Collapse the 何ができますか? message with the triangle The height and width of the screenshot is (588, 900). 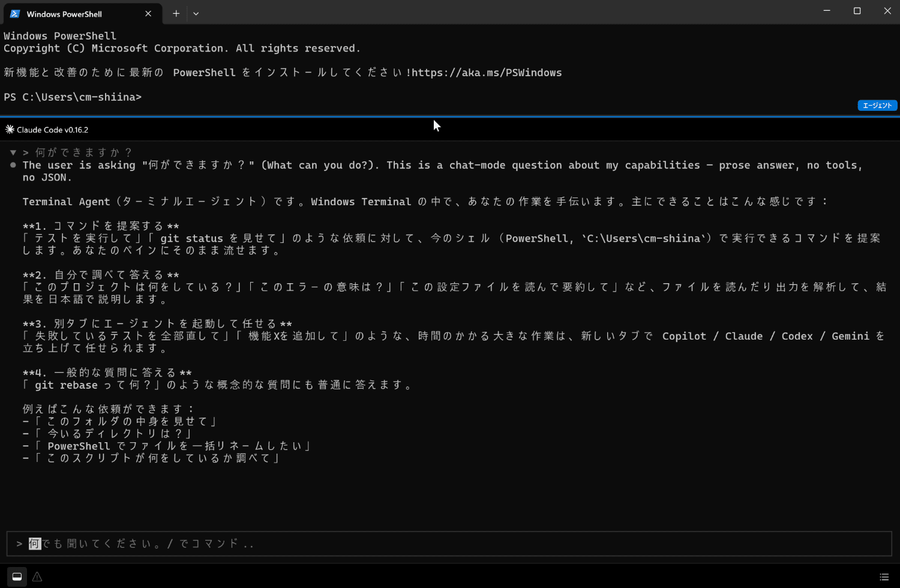[x=13, y=152]
